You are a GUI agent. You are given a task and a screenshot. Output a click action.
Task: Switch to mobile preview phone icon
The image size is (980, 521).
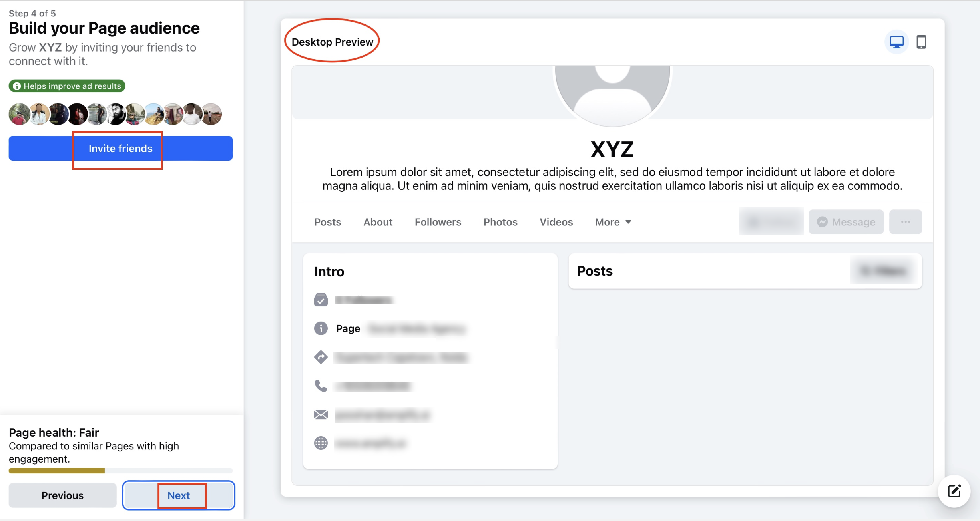tap(921, 42)
